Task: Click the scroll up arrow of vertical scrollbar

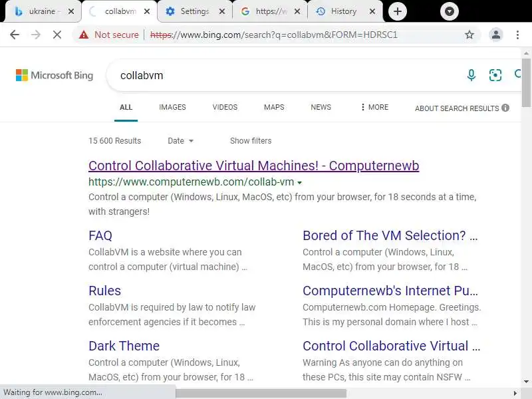Action: point(526,53)
